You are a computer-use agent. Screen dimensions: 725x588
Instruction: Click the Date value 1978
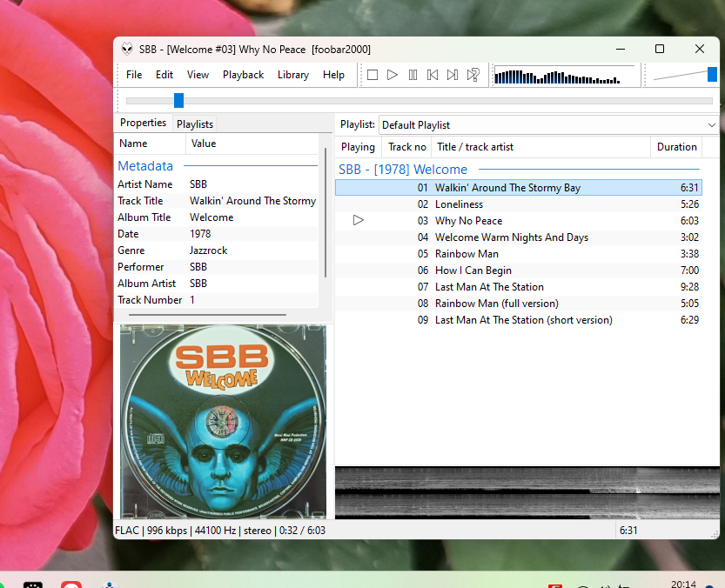coord(200,234)
